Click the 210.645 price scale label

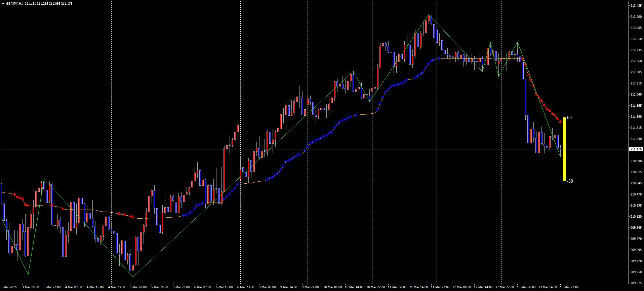(x=636, y=183)
